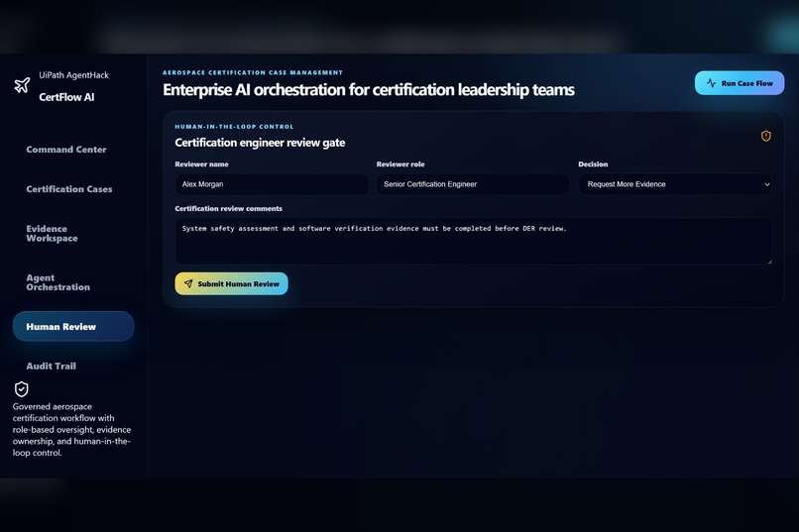
Task: Click the Governed aerospace certification workflow description
Action: 71,430
